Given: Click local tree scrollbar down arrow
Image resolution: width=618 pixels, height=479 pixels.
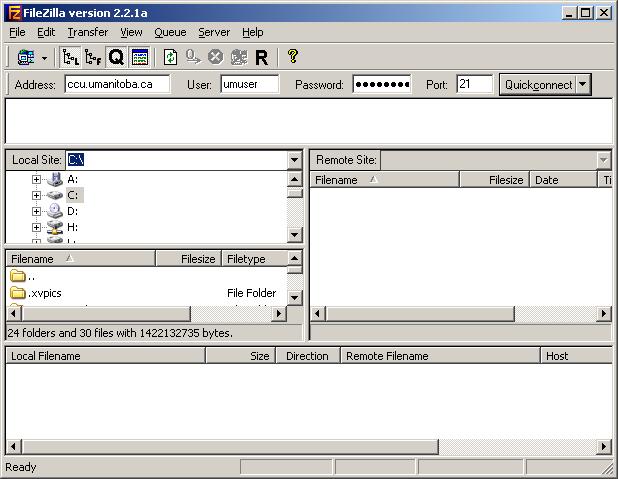Looking at the screenshot, I should 294,235.
